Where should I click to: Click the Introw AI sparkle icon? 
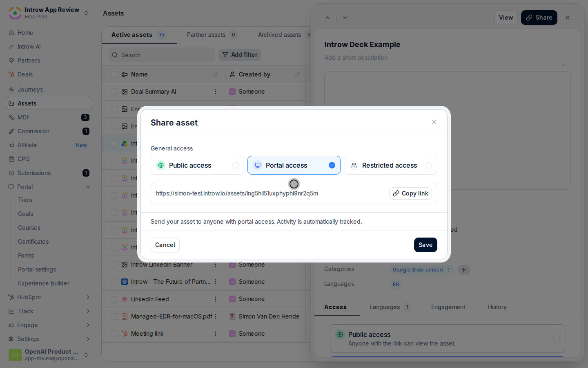click(x=11, y=47)
